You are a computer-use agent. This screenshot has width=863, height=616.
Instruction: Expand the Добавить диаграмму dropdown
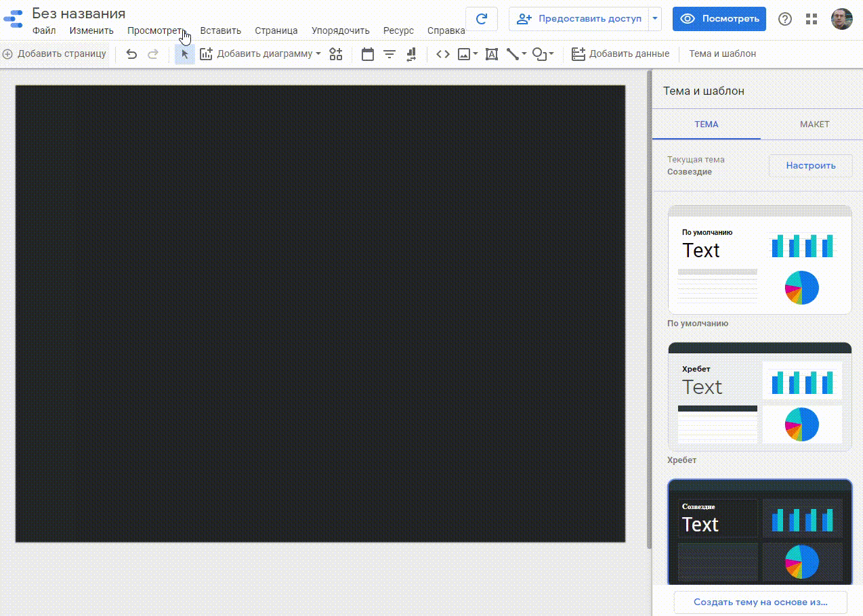click(x=318, y=54)
